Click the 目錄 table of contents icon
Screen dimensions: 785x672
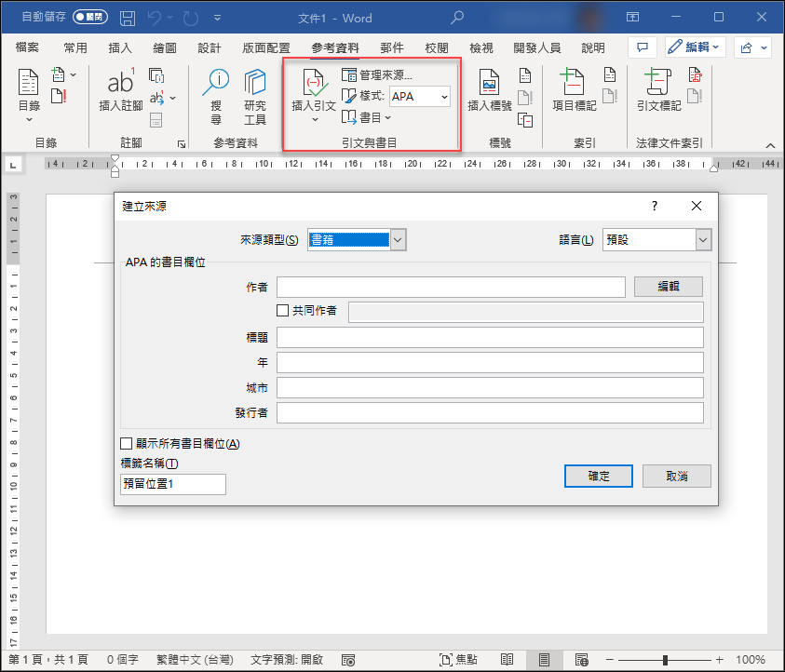(x=29, y=83)
